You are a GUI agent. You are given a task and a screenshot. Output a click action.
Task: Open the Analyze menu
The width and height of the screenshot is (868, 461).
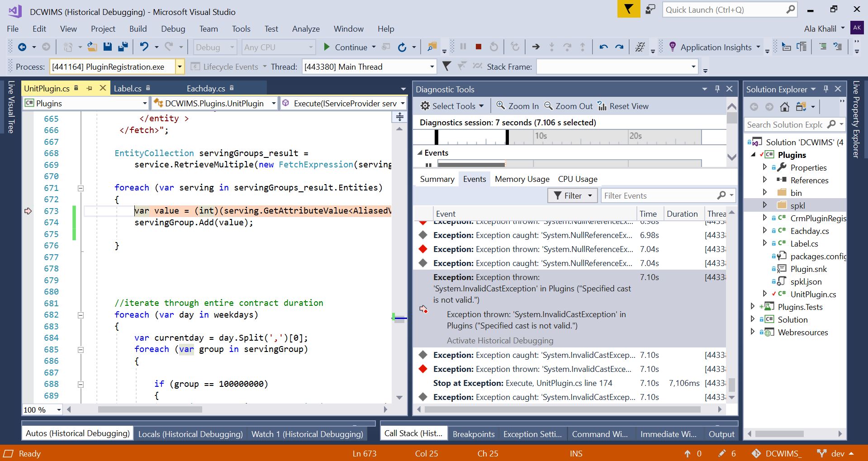pos(306,29)
